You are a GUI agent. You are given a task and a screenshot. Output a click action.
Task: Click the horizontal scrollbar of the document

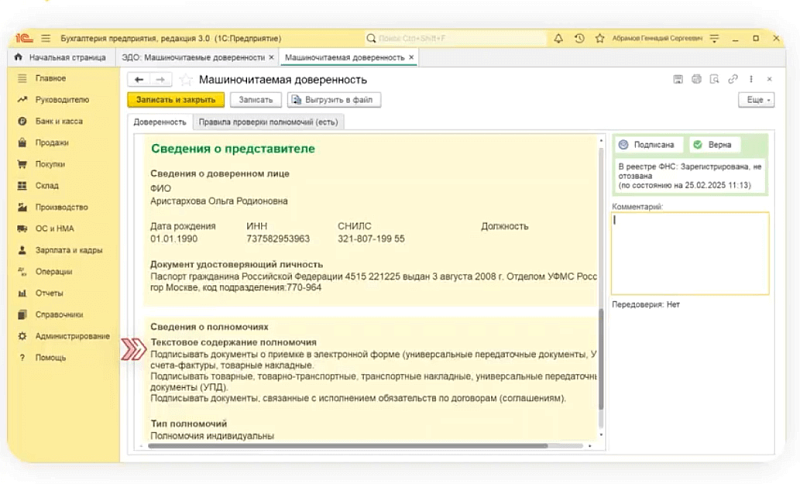348,446
